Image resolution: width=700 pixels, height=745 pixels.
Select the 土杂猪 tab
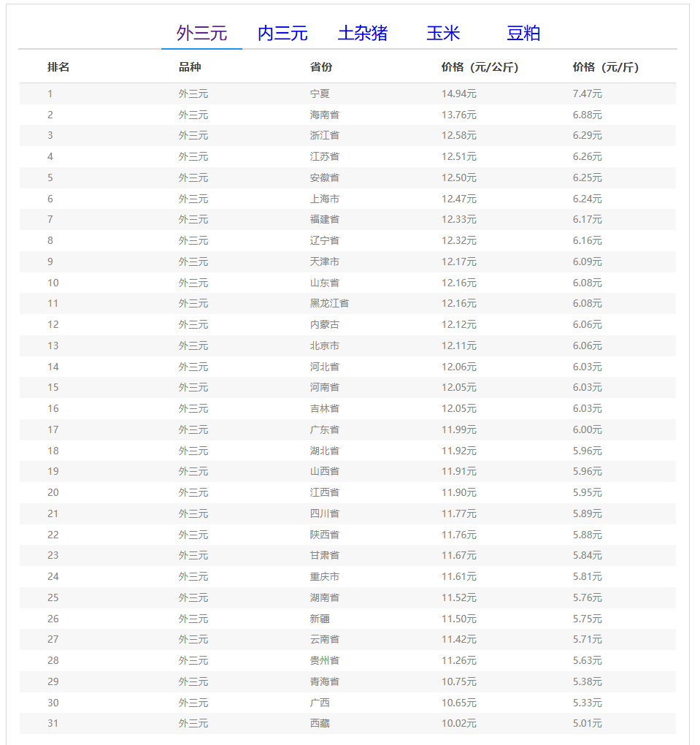click(x=362, y=34)
